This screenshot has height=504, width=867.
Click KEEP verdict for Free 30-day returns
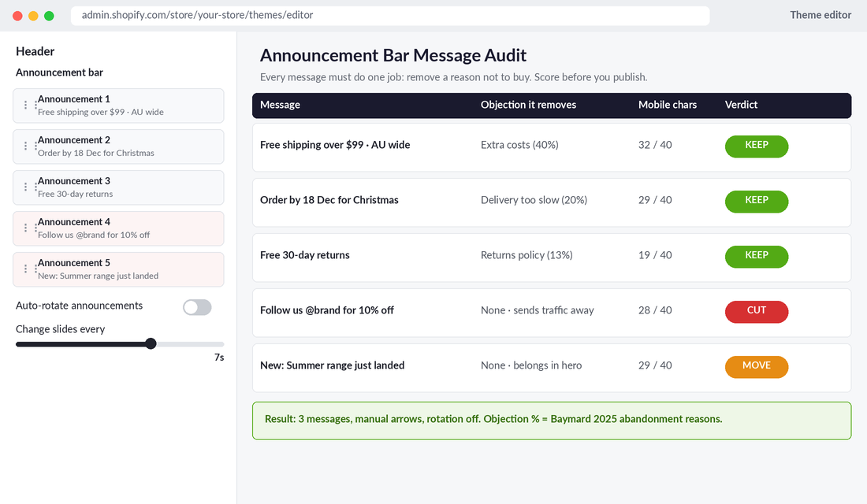(x=757, y=257)
